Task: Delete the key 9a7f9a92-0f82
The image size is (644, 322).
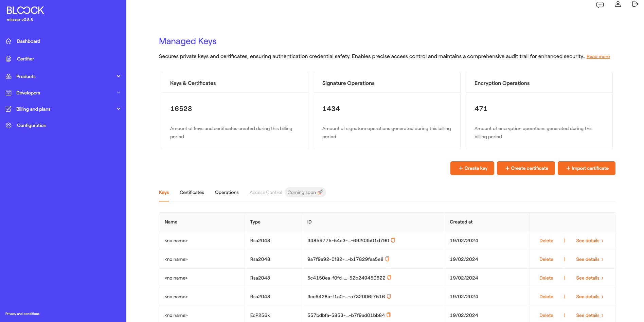Action: tap(546, 259)
